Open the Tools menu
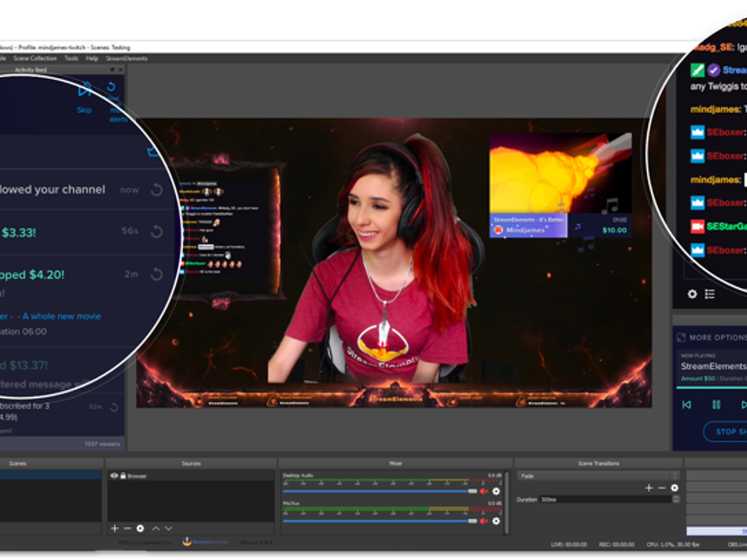 71,59
